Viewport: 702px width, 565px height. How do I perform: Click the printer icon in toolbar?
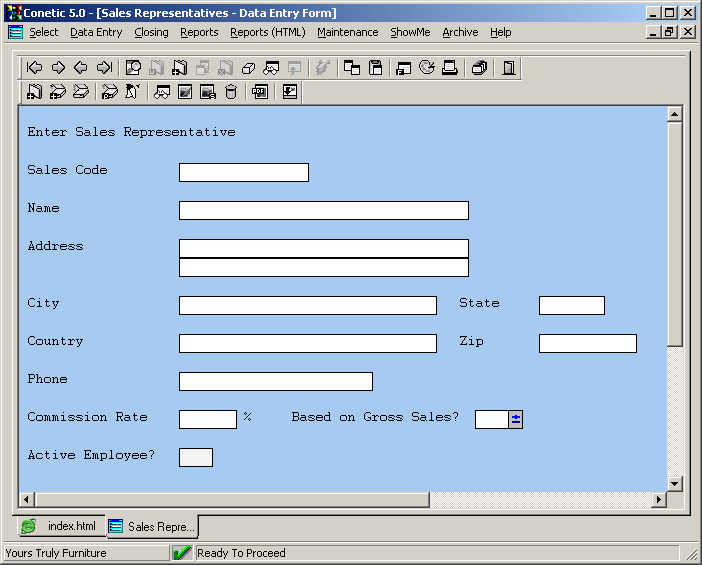[450, 68]
